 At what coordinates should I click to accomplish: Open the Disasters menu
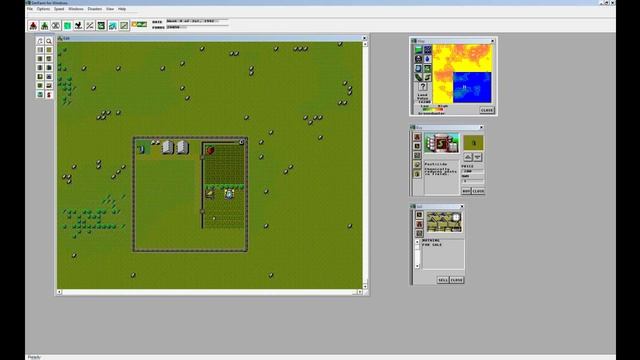tap(95, 9)
